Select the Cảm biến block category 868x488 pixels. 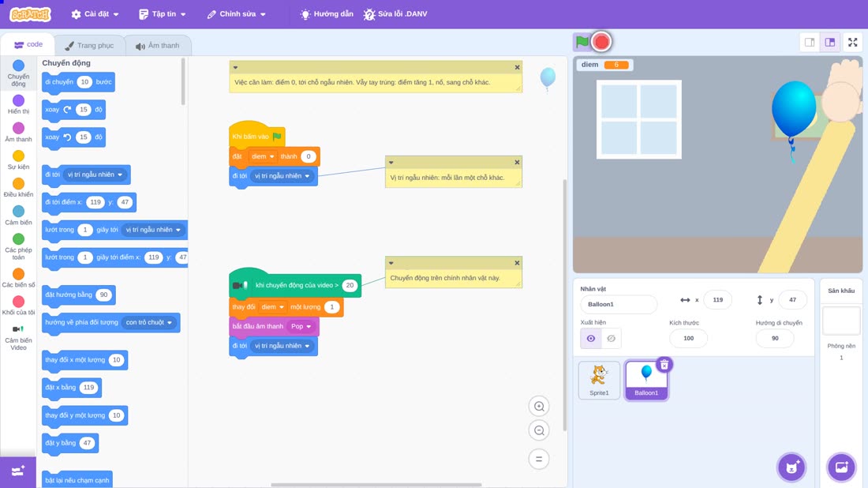click(18, 215)
